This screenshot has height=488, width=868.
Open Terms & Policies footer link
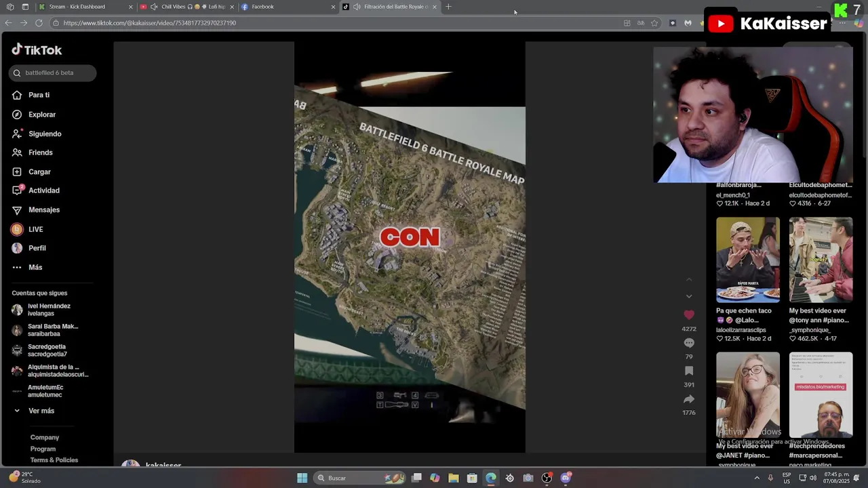click(54, 460)
